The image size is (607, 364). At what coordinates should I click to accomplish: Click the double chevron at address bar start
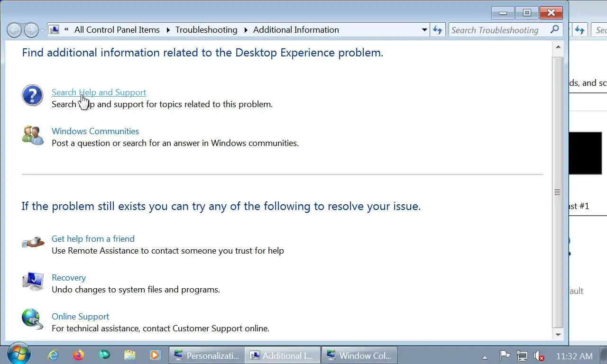tap(66, 30)
